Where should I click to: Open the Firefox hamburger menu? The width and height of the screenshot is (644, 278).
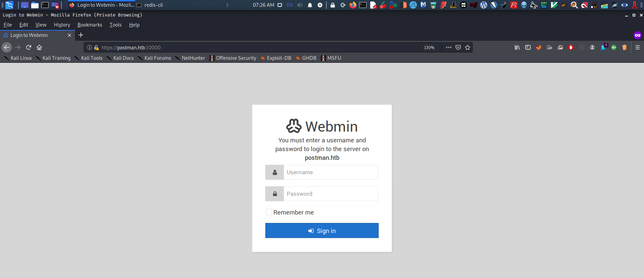[638, 47]
